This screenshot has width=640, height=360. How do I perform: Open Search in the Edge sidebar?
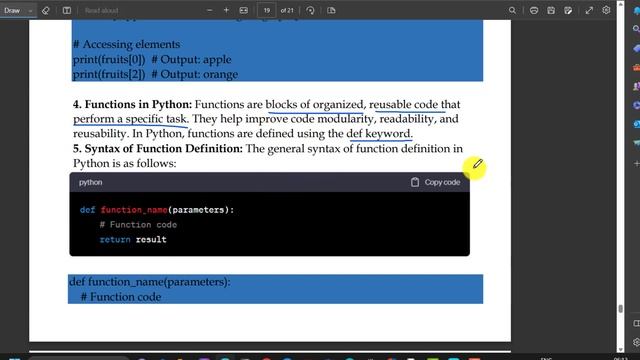pos(636,29)
